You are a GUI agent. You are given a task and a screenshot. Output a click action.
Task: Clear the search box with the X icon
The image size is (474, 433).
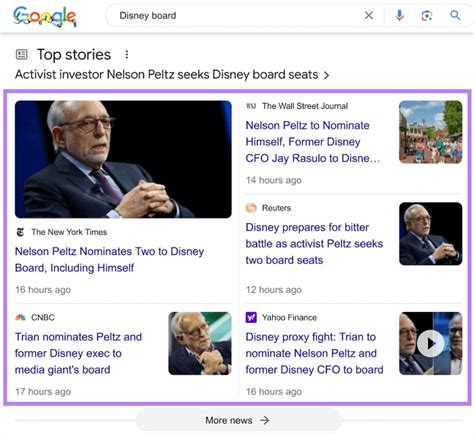click(x=369, y=15)
